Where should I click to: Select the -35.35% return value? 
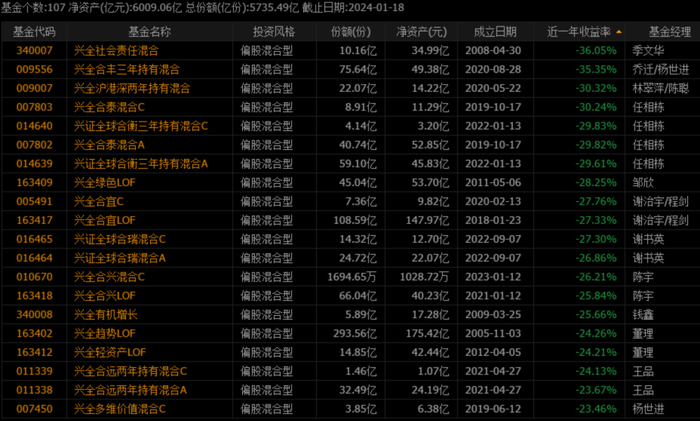tap(596, 69)
